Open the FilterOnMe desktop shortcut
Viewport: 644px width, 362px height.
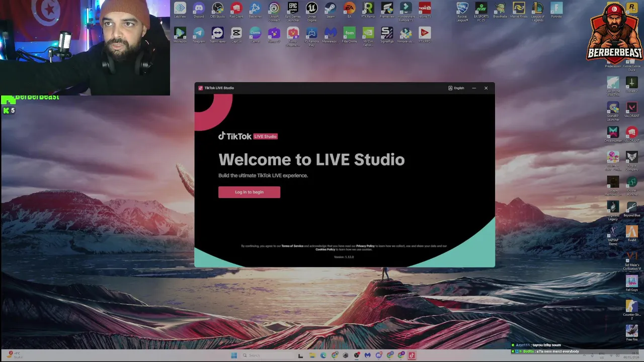(x=349, y=35)
